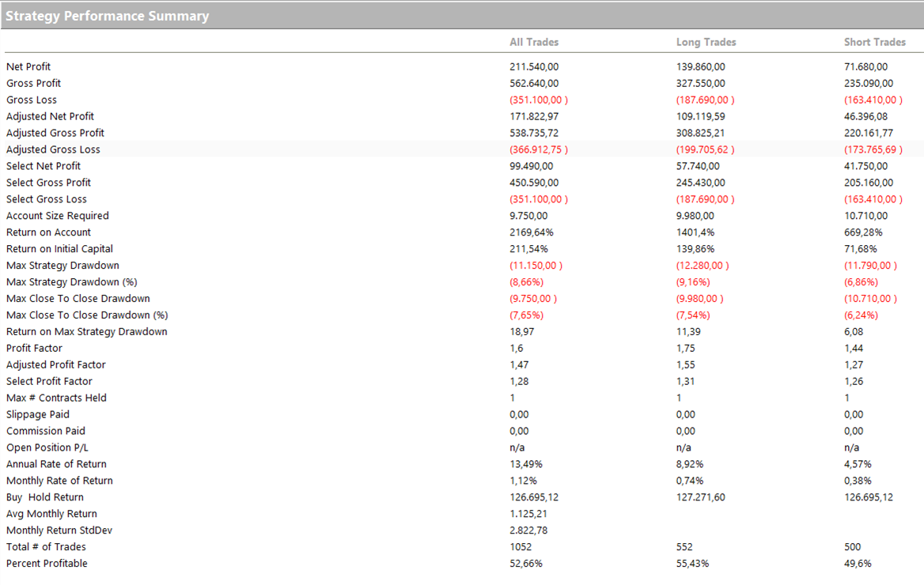Viewport: 924px width, 585px height.
Task: Select the Short Trades percent profitable 49,6%
Action: click(858, 564)
